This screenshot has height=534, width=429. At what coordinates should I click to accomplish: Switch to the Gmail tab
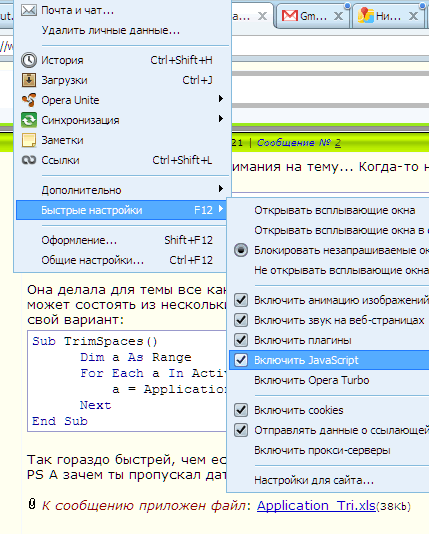[x=312, y=16]
